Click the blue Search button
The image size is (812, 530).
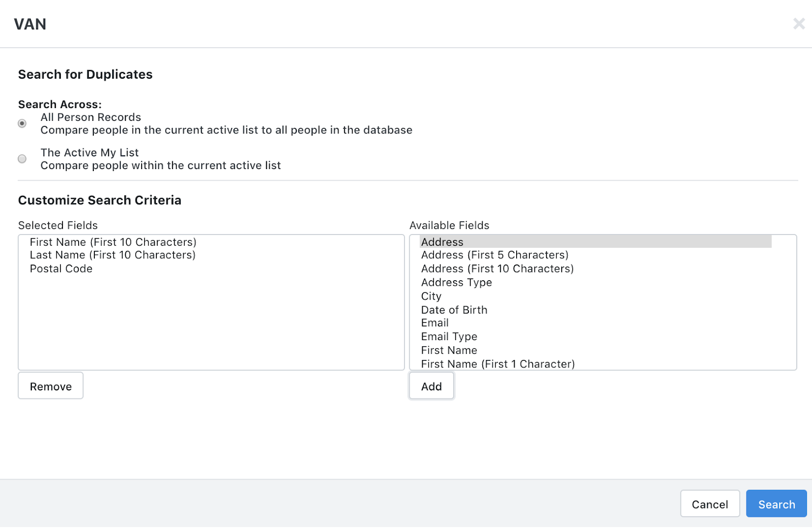pyautogui.click(x=776, y=504)
